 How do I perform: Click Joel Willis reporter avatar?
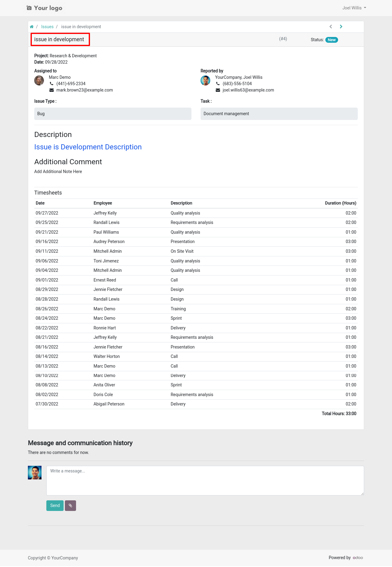pyautogui.click(x=205, y=81)
